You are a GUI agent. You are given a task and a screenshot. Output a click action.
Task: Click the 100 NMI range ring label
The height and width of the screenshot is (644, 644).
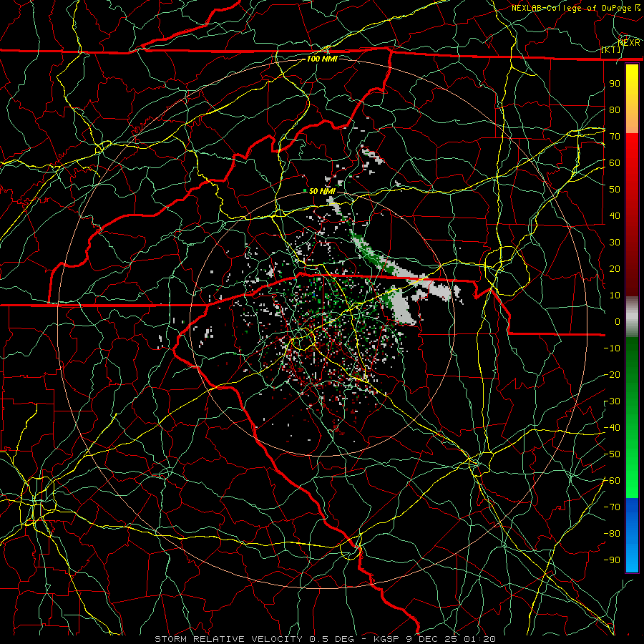coord(322,59)
